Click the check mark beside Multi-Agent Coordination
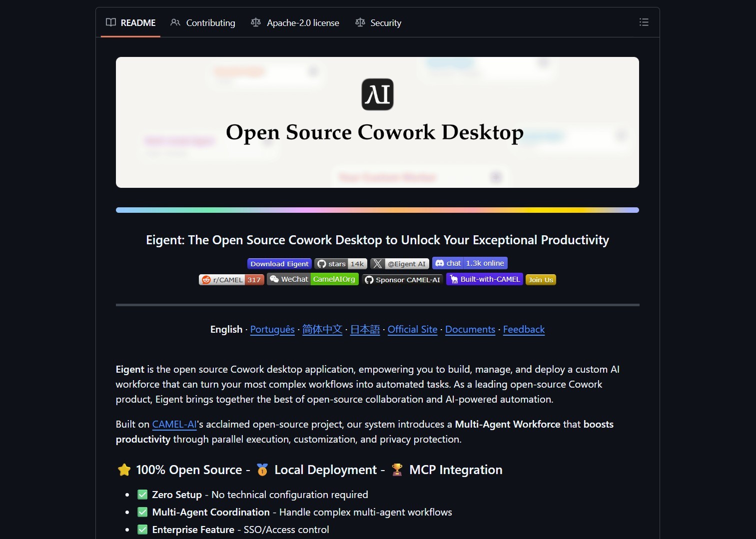 [142, 512]
